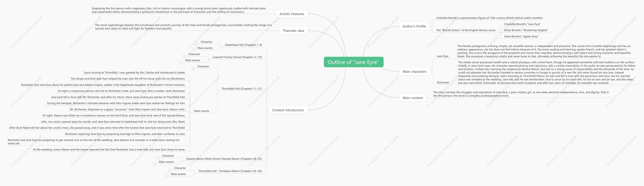Click "At night, a mysterious person sets fire" event
The height and width of the screenshot is (186, 644).
tap(121, 91)
